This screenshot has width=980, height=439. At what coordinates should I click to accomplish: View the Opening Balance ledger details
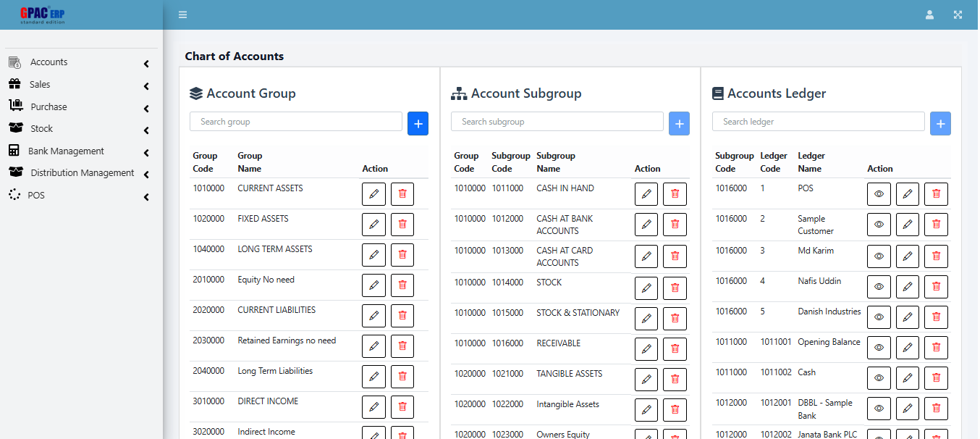pyautogui.click(x=879, y=348)
